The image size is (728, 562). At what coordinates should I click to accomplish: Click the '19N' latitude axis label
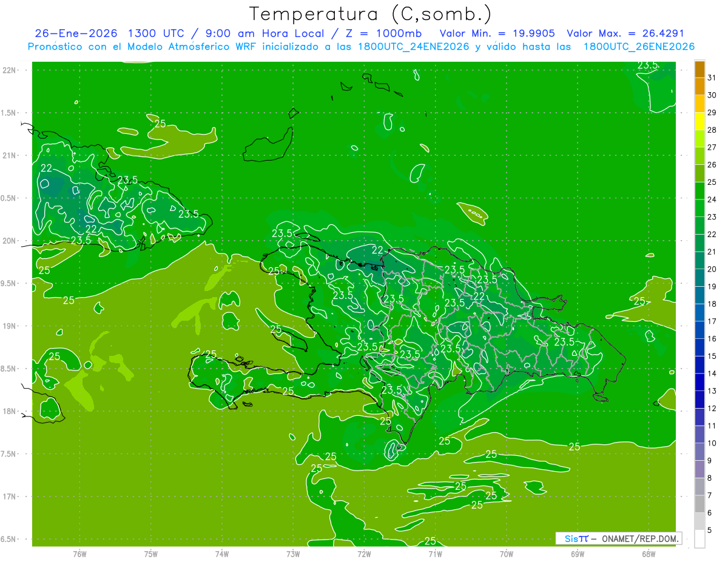point(10,326)
